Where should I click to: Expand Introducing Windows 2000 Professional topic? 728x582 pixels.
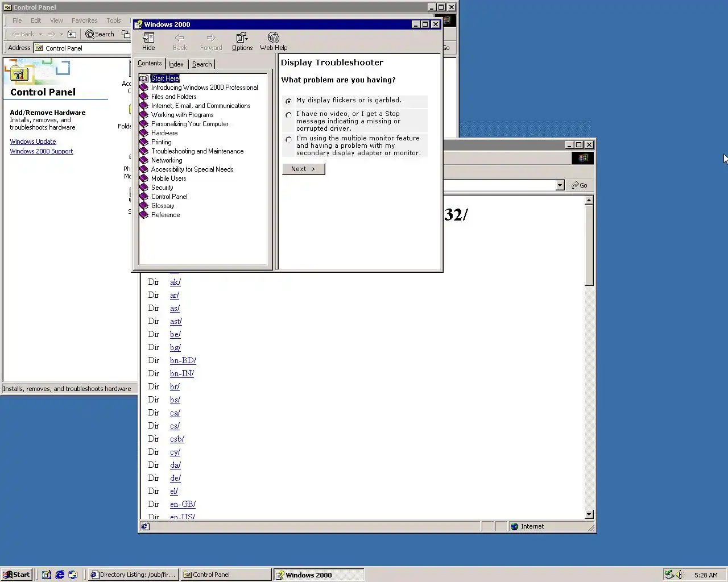204,88
